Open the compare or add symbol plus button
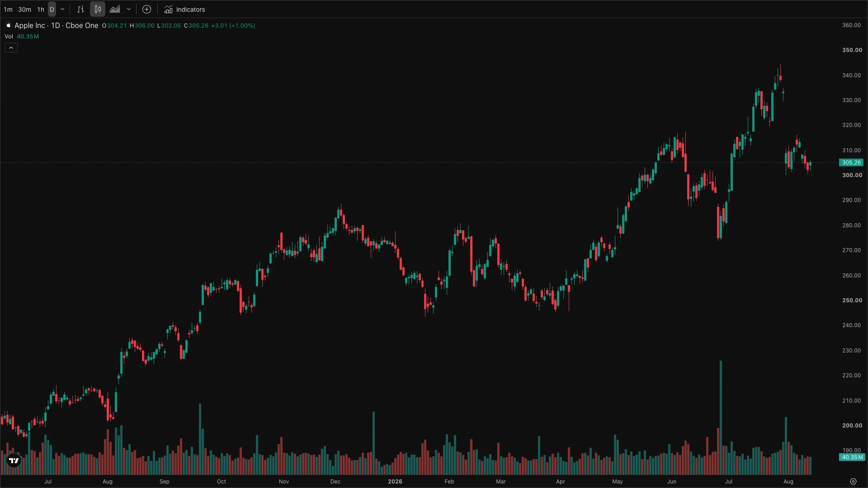The width and height of the screenshot is (868, 488). click(x=146, y=9)
